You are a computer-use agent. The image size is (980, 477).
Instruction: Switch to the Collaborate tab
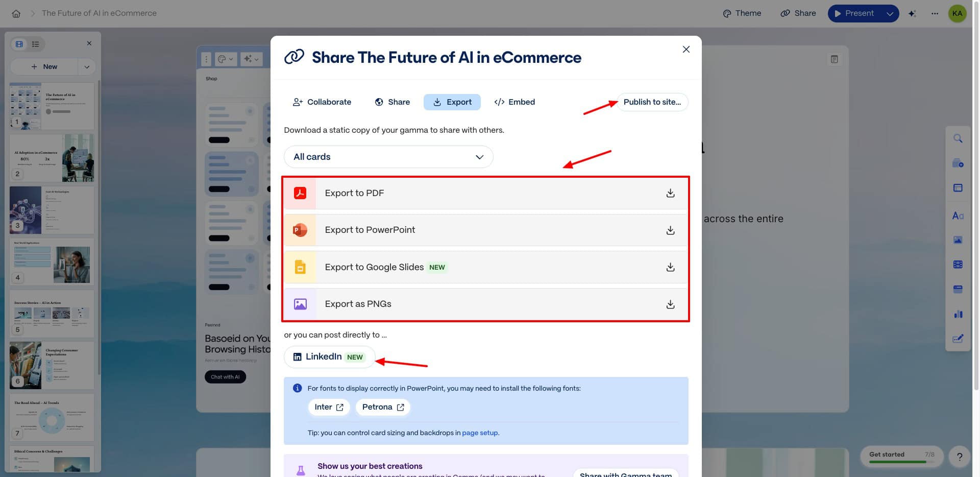coord(322,102)
